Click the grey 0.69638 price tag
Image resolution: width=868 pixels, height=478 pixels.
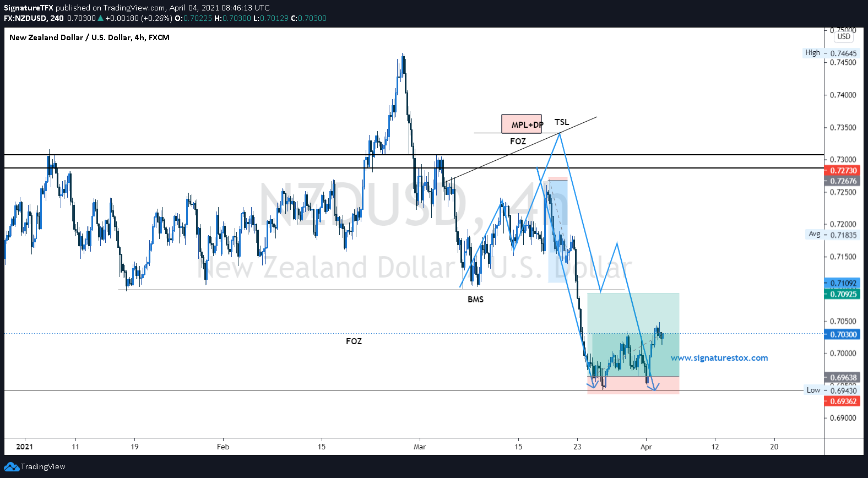[843, 378]
